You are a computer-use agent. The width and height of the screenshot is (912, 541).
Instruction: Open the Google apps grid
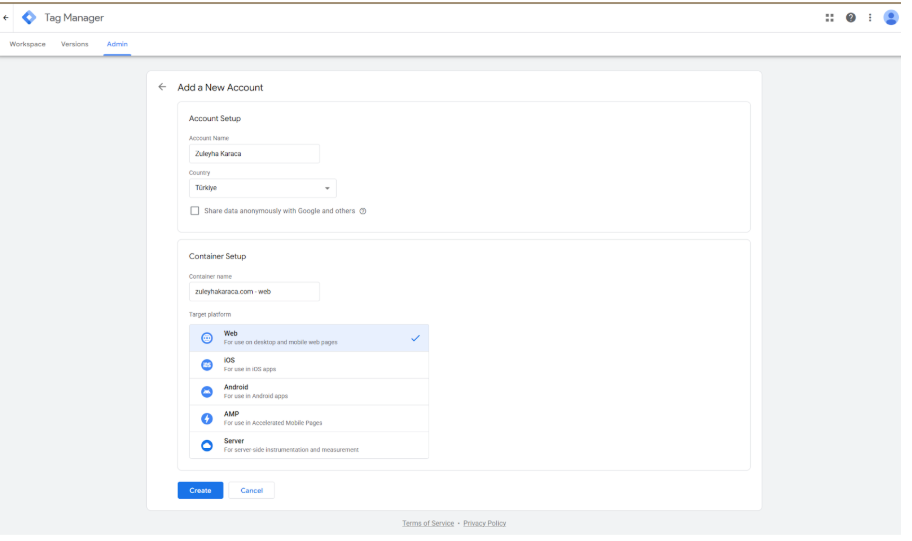point(829,17)
